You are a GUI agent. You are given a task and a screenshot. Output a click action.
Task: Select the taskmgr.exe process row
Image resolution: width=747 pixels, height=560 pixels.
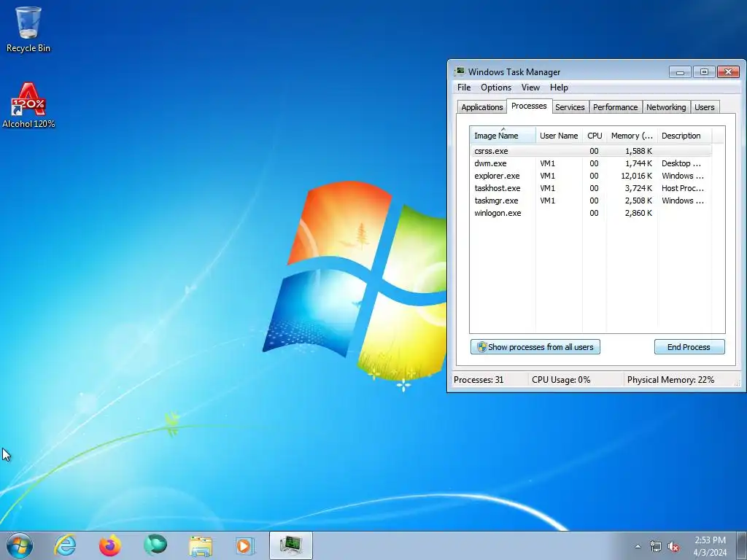tap(591, 201)
